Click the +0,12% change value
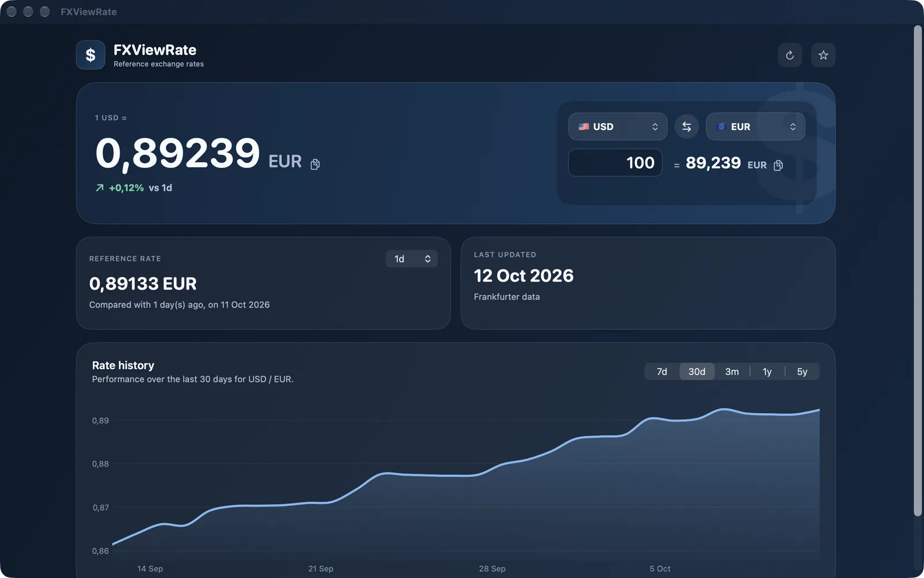Image resolution: width=924 pixels, height=578 pixels. click(126, 188)
